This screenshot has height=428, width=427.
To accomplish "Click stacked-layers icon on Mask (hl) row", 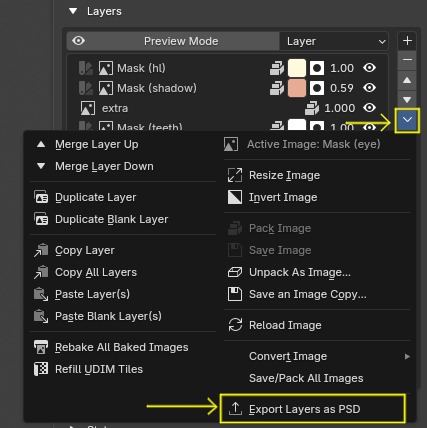I will tap(277, 68).
